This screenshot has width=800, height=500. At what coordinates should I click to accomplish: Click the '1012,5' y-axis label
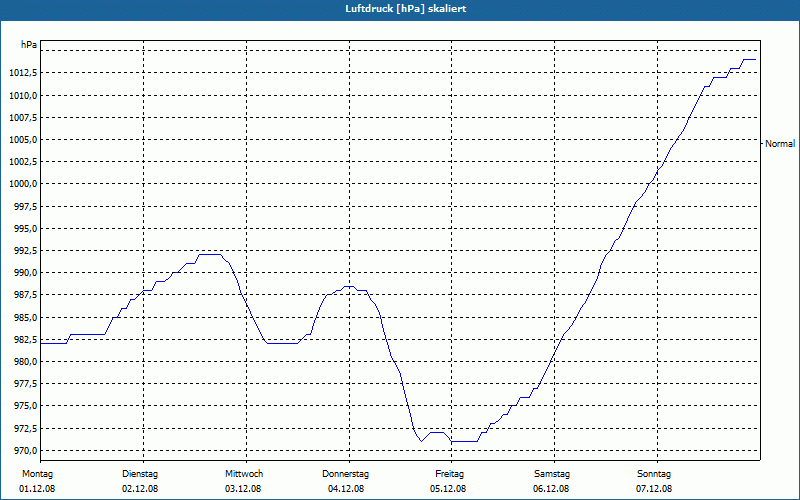pos(23,73)
